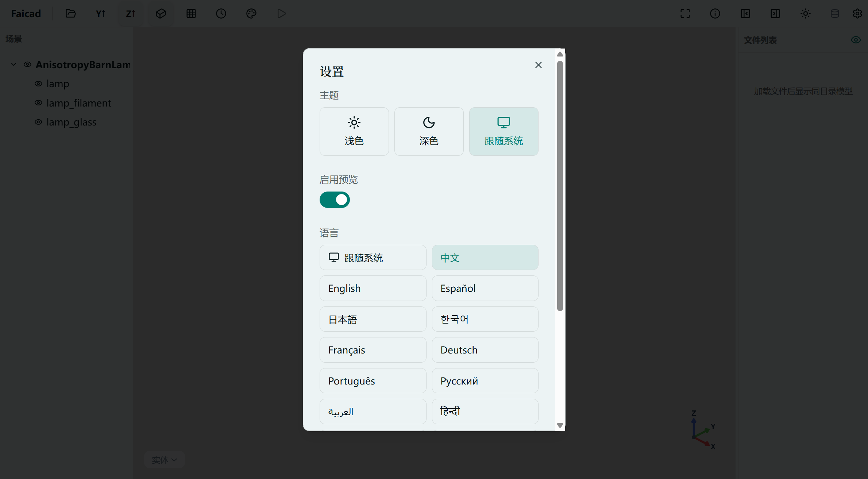Select 日本語 language

(x=373, y=319)
